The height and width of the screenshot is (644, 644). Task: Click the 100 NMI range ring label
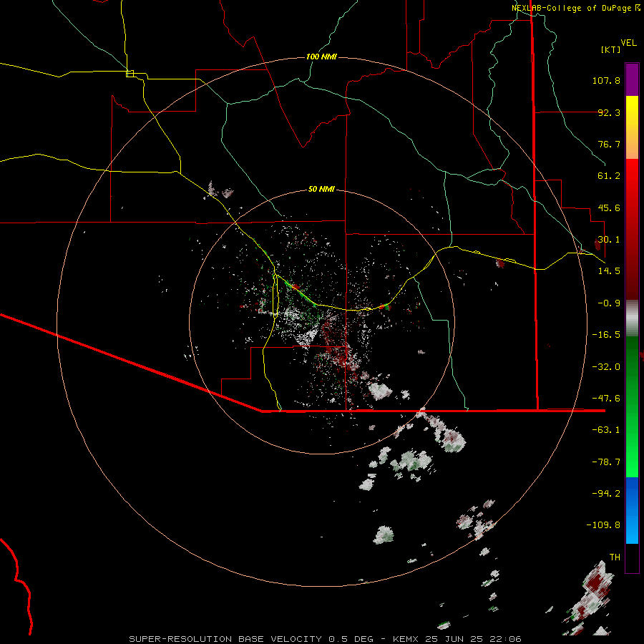(x=321, y=57)
